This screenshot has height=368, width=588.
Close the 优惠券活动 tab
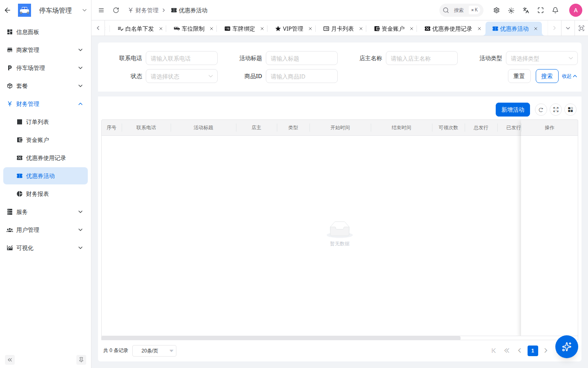[536, 29]
